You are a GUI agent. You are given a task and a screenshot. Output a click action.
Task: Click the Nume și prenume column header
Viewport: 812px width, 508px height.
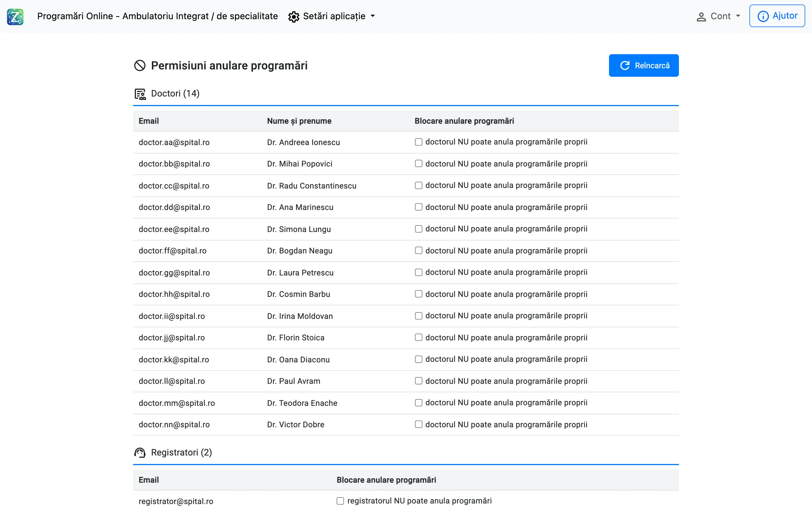tap(299, 121)
